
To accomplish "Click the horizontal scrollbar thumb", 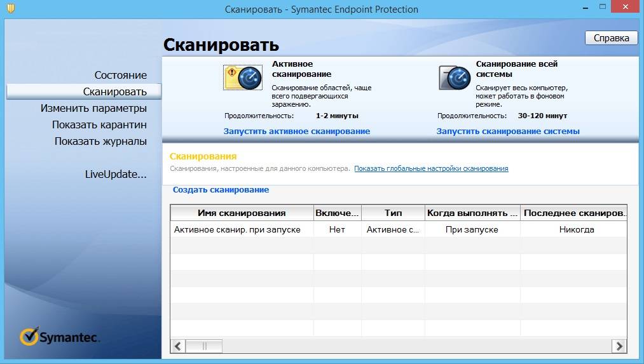I will tap(203, 346).
